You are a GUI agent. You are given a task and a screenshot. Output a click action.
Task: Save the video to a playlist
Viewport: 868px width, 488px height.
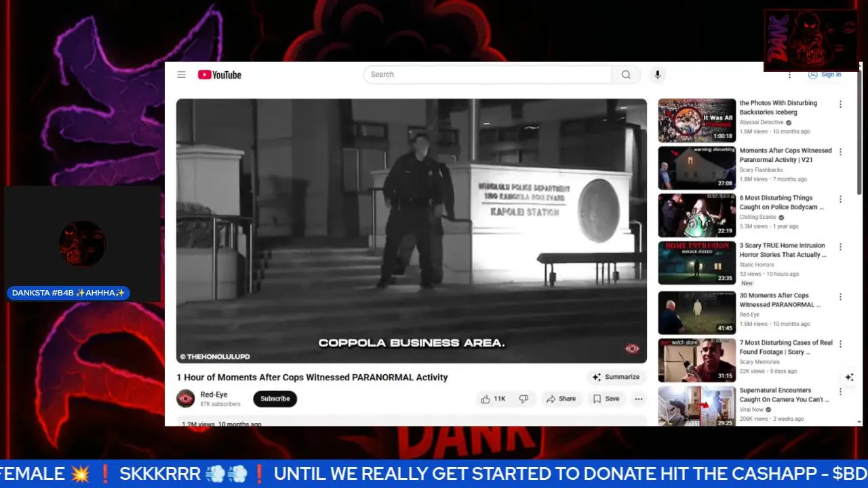point(606,399)
